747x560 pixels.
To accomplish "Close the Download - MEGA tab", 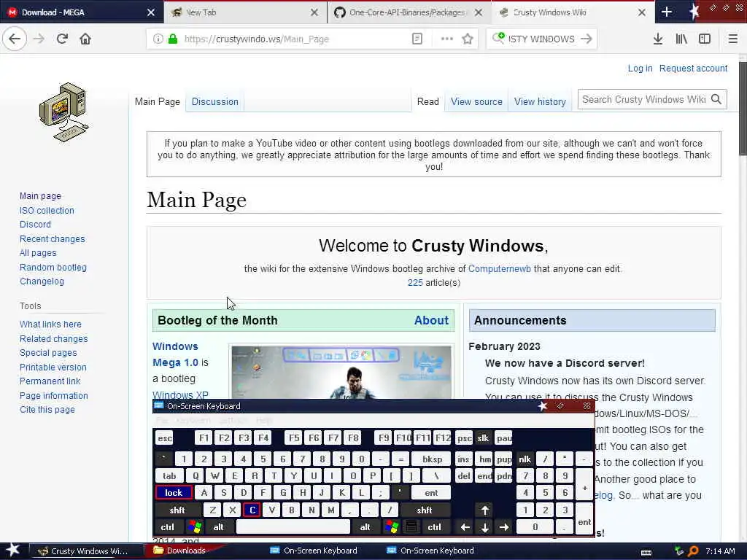I will click(x=151, y=12).
